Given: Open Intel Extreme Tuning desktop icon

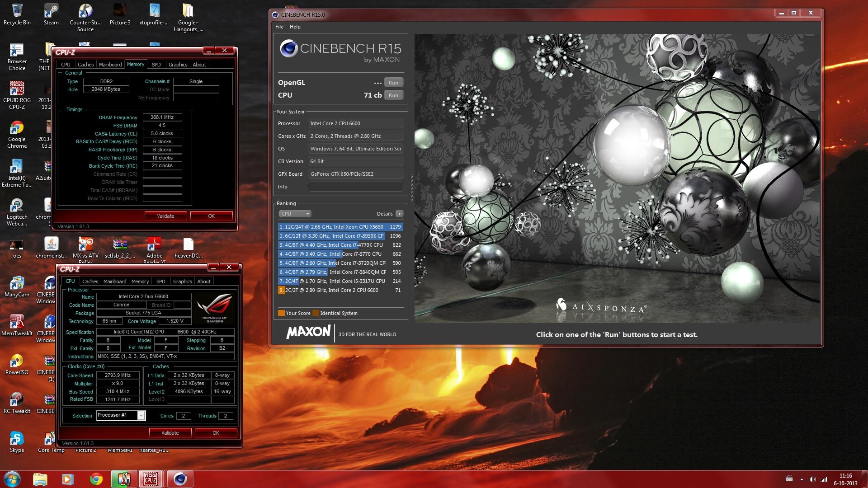Looking at the screenshot, I should pos(17,173).
